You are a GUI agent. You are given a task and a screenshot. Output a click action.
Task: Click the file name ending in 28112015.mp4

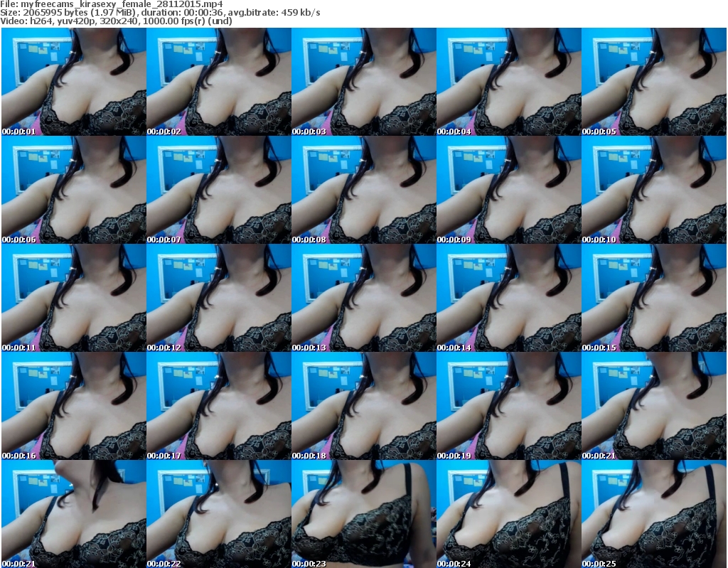[122, 4]
